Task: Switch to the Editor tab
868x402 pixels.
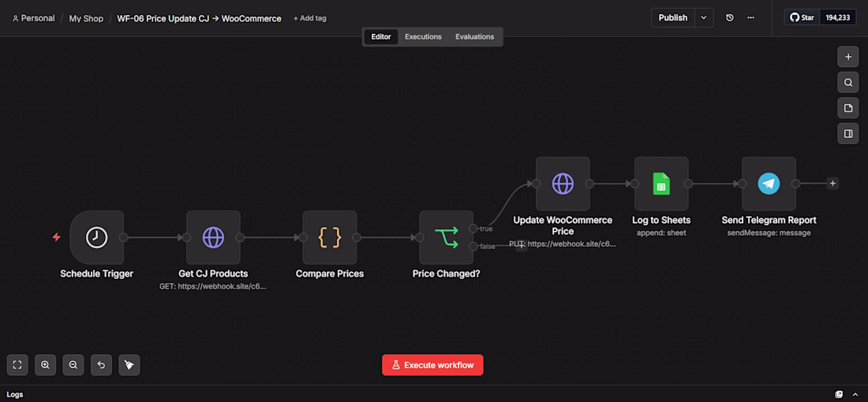Action: coord(381,37)
